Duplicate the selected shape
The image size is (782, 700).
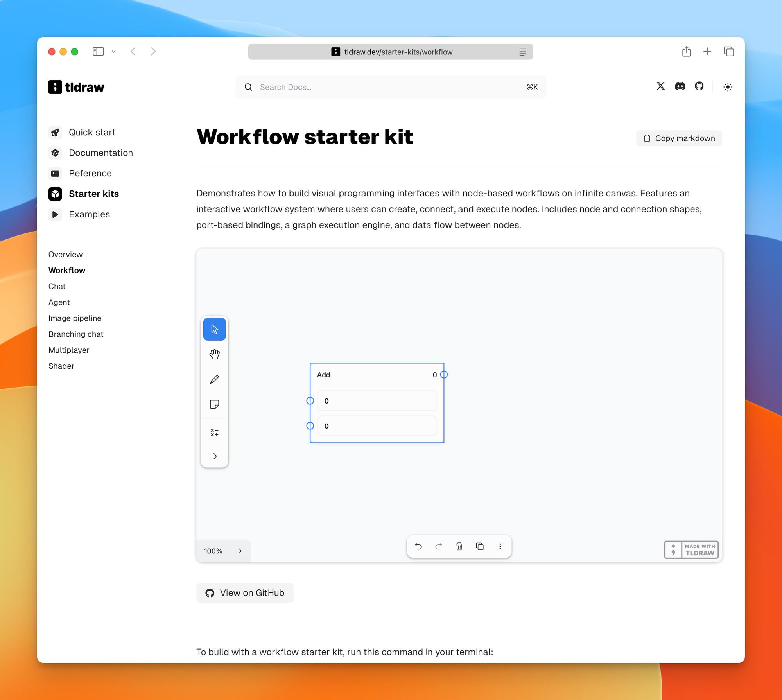point(480,546)
